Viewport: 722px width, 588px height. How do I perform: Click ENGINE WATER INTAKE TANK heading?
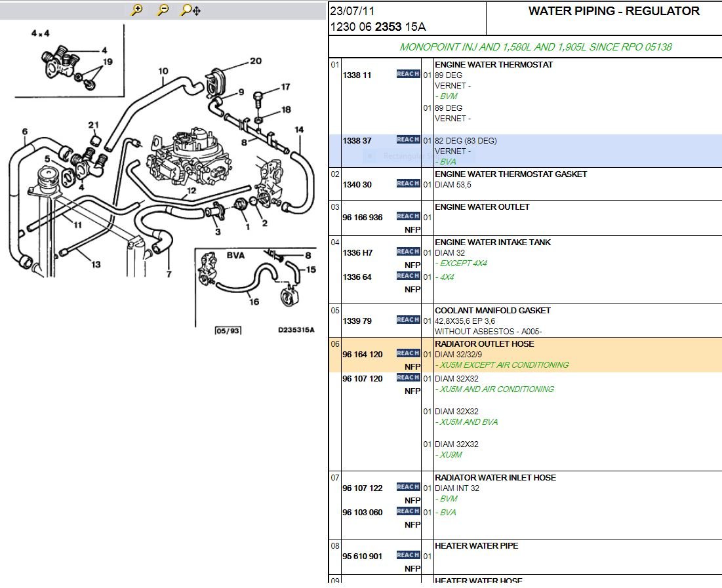(x=492, y=242)
